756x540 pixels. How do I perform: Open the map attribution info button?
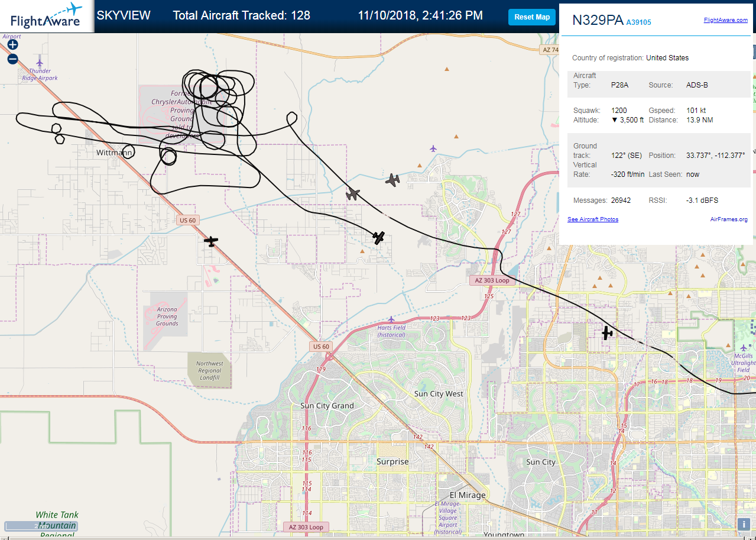tap(744, 524)
